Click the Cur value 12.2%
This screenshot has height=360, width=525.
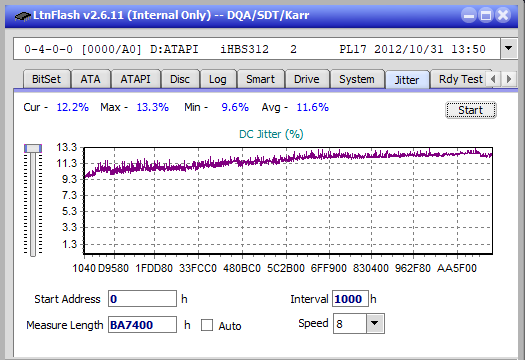(x=73, y=107)
